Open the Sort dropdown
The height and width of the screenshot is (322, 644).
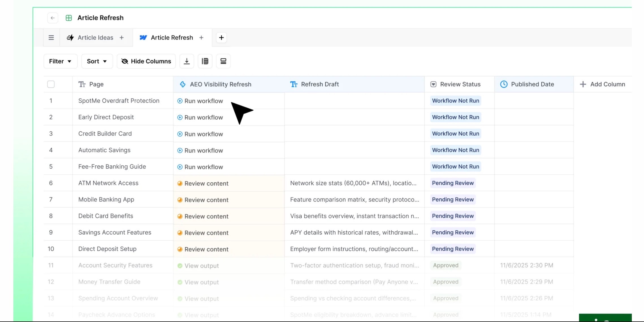click(x=97, y=61)
